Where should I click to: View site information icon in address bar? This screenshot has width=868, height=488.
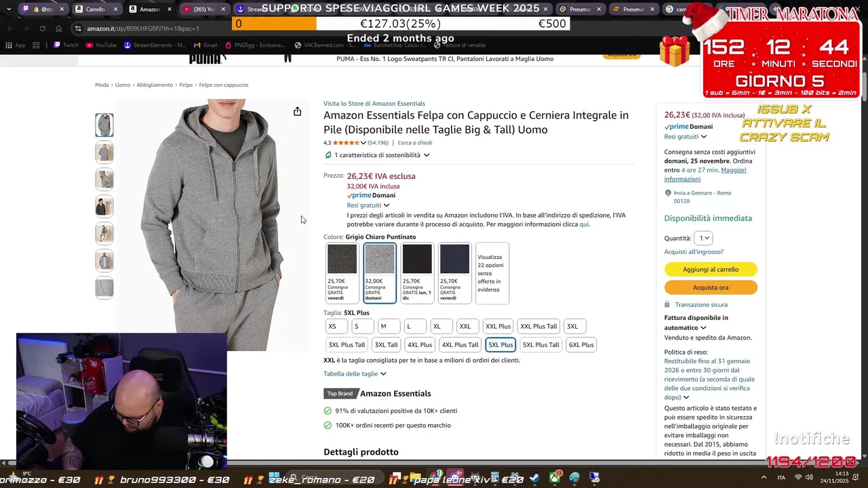79,28
